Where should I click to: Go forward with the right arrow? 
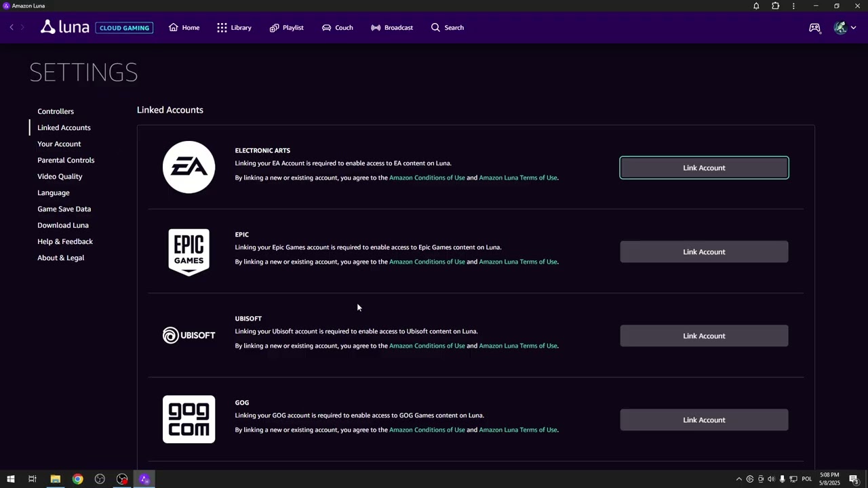(22, 27)
